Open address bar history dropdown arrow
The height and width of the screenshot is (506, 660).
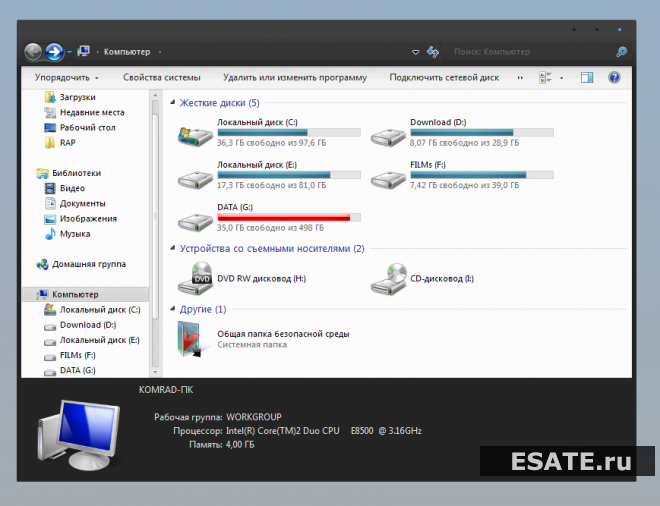(415, 52)
